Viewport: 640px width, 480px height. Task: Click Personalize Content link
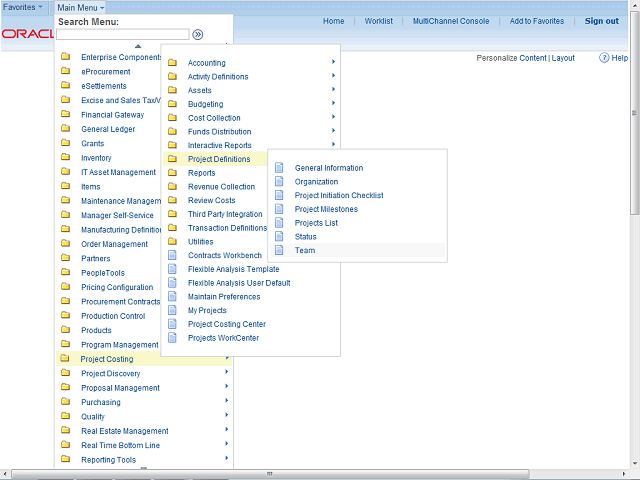pyautogui.click(x=511, y=58)
